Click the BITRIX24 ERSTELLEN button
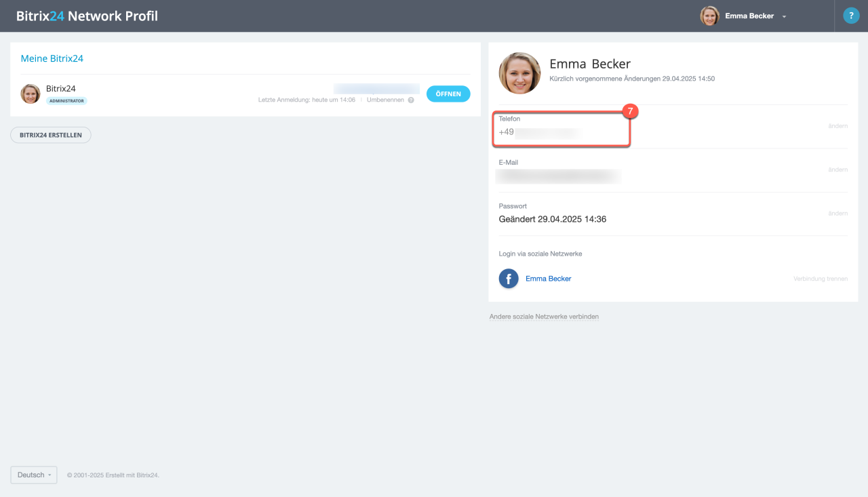 [51, 135]
